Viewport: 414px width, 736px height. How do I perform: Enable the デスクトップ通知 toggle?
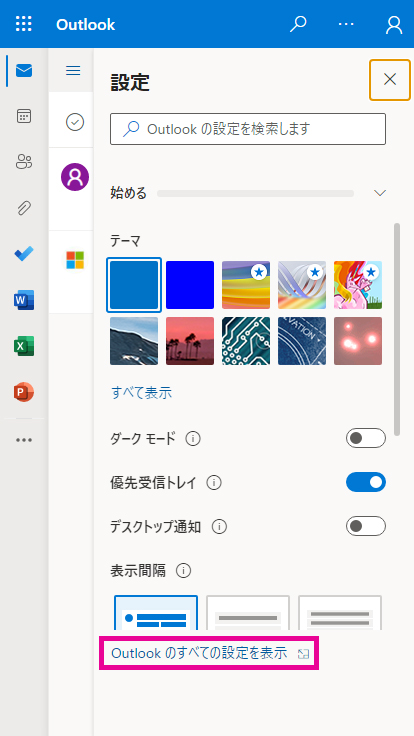pos(366,526)
